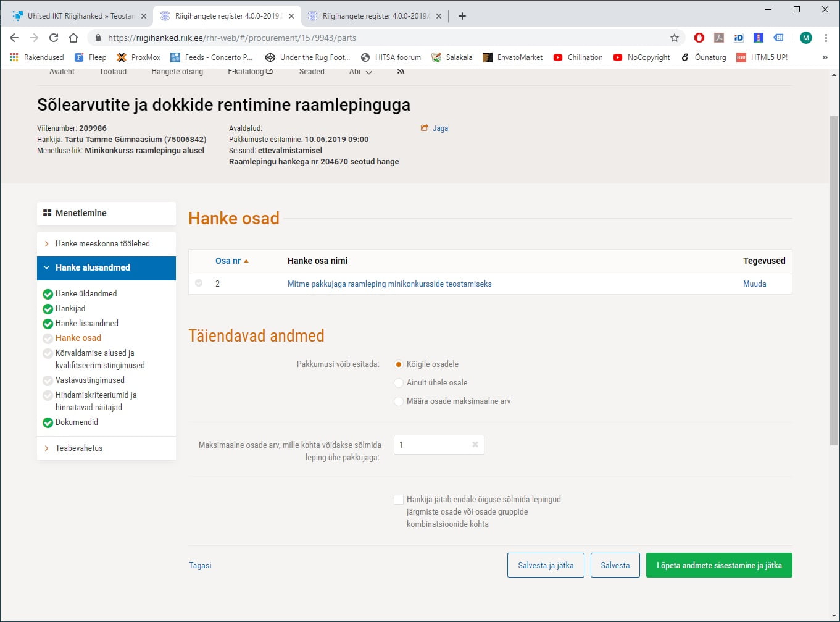Open the NoCopyright YouTube bookmark
This screenshot has width=840, height=622.
tap(642, 57)
